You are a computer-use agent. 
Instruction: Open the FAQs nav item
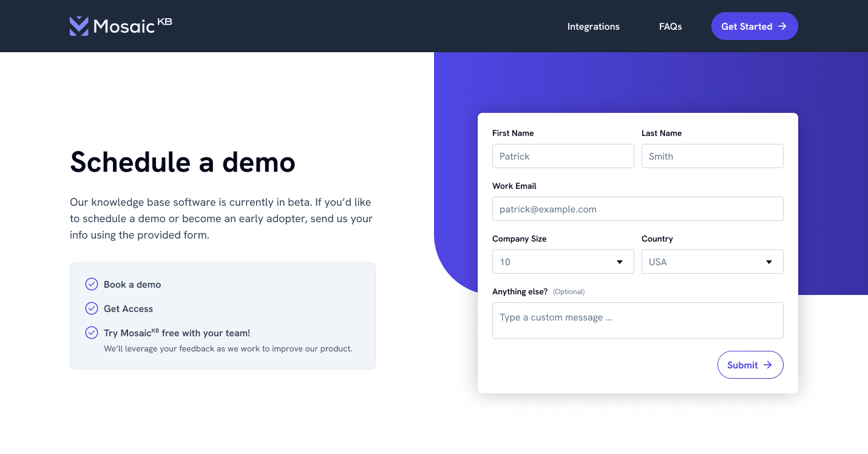tap(670, 27)
